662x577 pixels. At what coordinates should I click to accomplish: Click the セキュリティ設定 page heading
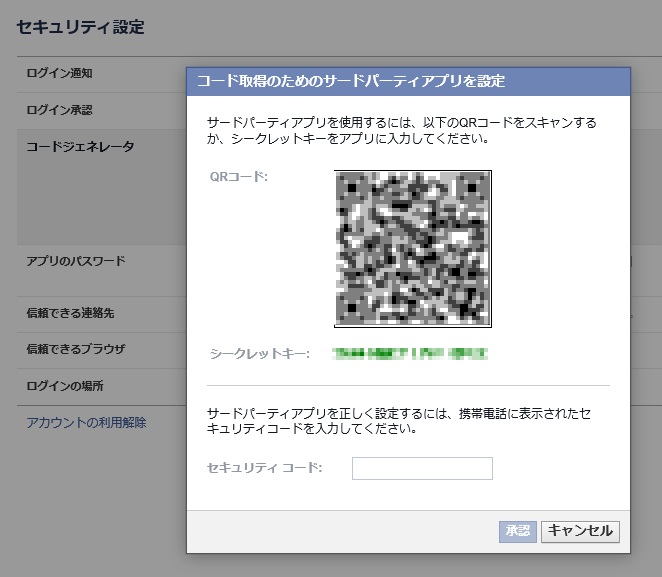pyautogui.click(x=81, y=27)
